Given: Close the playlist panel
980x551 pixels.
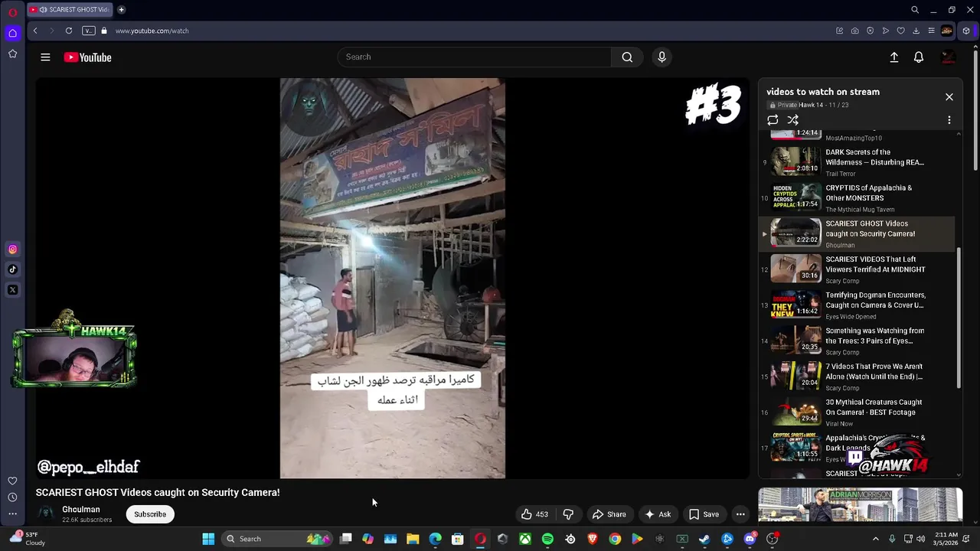Looking at the screenshot, I should tap(949, 97).
